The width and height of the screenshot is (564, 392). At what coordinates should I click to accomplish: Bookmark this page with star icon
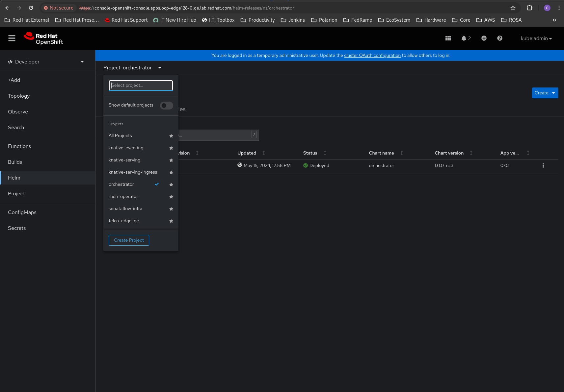[x=513, y=8]
